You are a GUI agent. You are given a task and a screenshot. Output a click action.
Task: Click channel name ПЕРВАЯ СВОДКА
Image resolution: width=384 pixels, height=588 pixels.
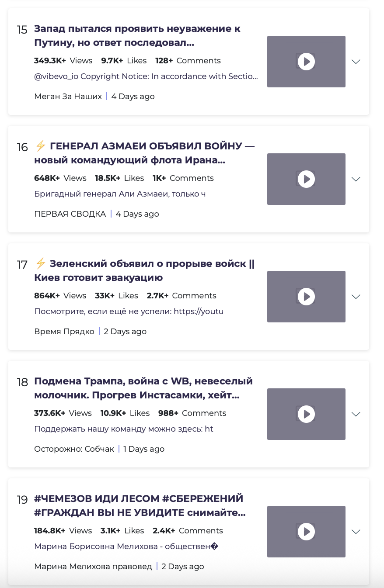tap(70, 214)
